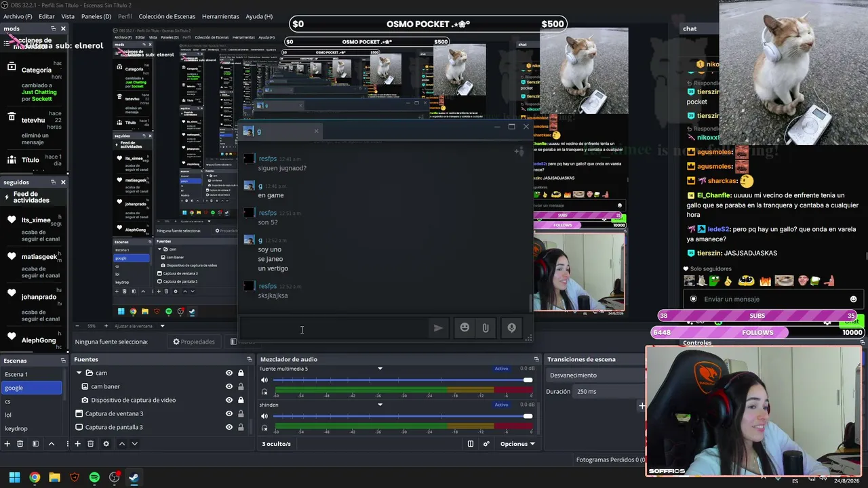Delete selected scene with trash icon
This screenshot has width=868, height=488.
click(20, 444)
